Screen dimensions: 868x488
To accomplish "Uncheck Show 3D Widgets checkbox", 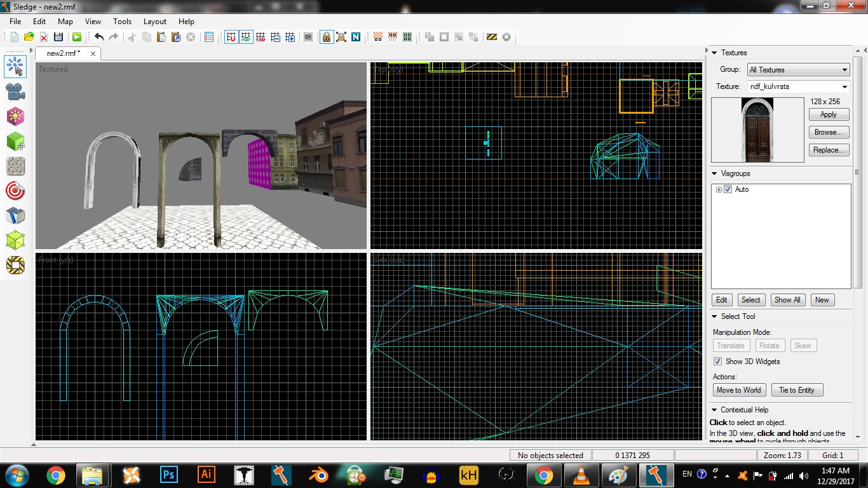I will 718,362.
